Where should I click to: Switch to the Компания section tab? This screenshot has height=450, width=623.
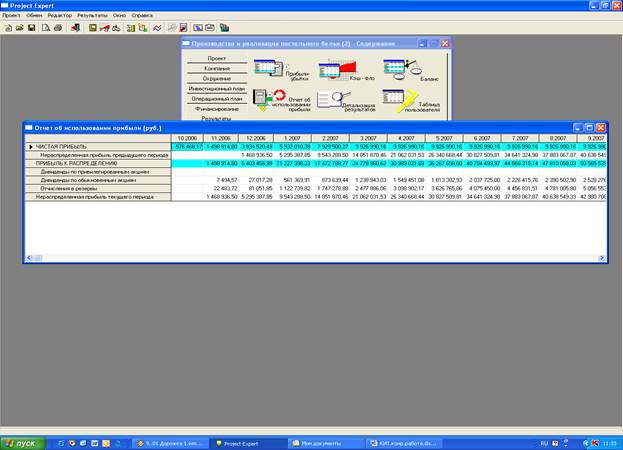pyautogui.click(x=215, y=68)
